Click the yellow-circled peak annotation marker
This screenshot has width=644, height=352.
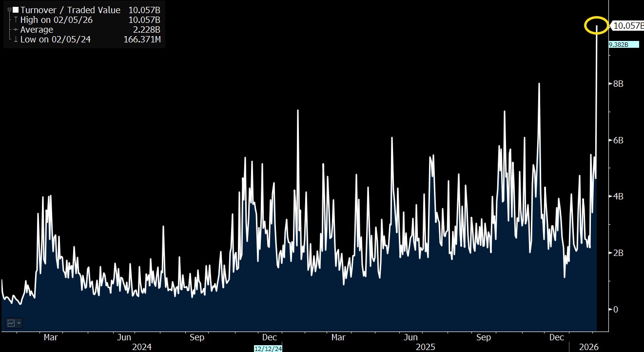(597, 26)
